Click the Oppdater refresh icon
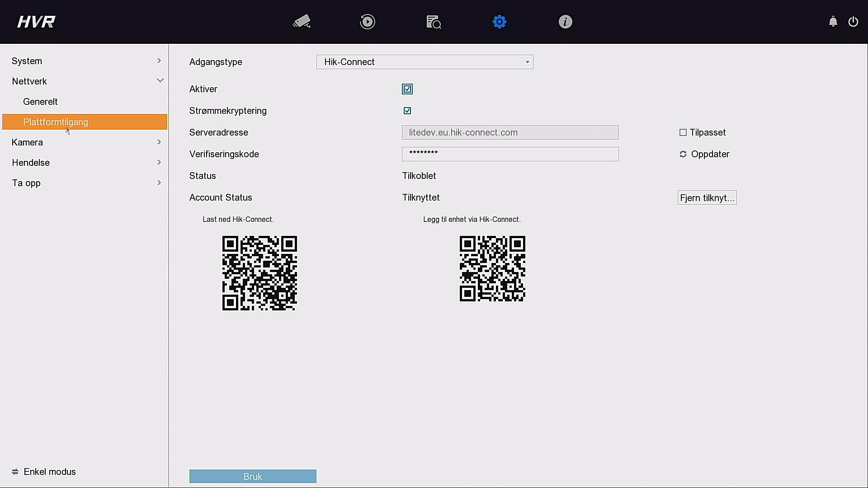The height and width of the screenshot is (488, 868). pos(683,154)
